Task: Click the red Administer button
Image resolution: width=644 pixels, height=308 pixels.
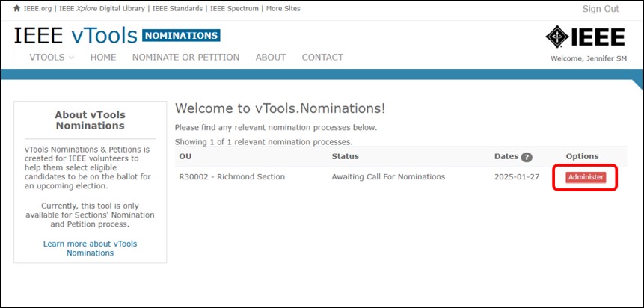Action: coord(586,177)
